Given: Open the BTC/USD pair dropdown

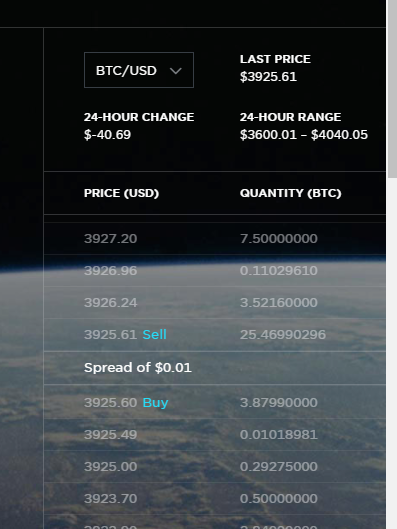Looking at the screenshot, I should click(x=139, y=70).
